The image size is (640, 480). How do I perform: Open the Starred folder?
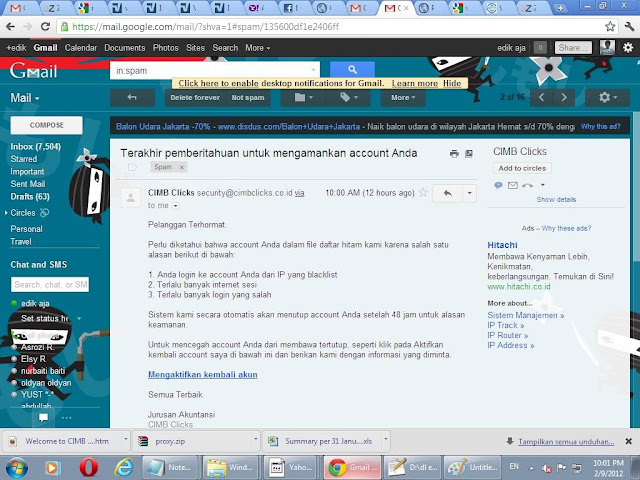pyautogui.click(x=24, y=159)
